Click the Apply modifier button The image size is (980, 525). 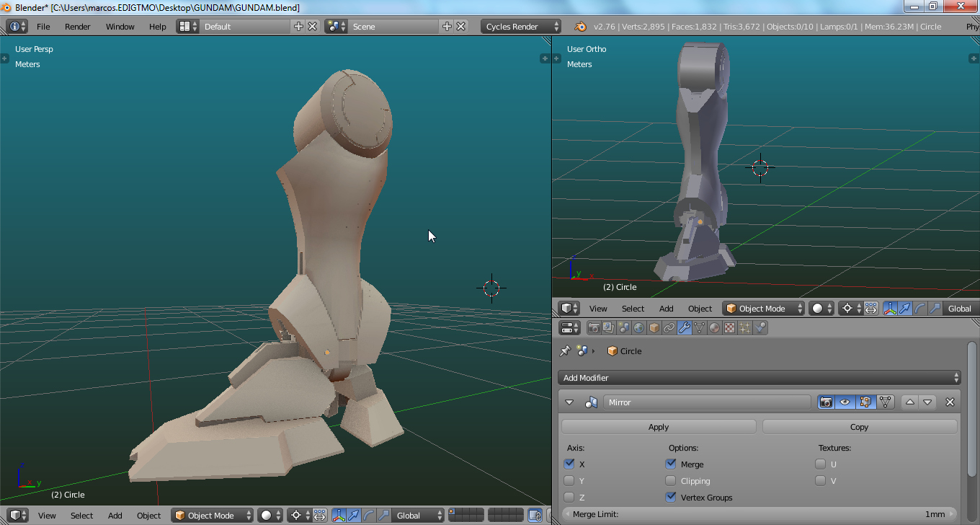(659, 427)
